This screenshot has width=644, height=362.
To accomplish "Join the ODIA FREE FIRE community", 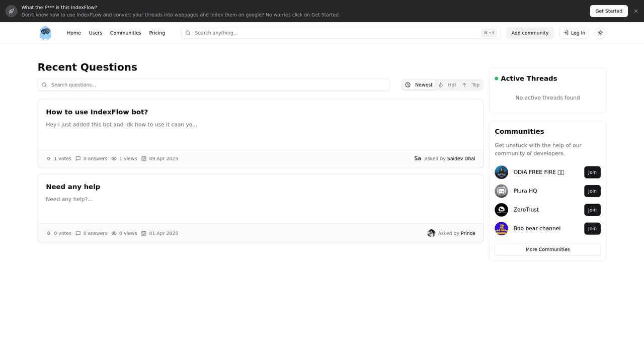I will coord(592,172).
